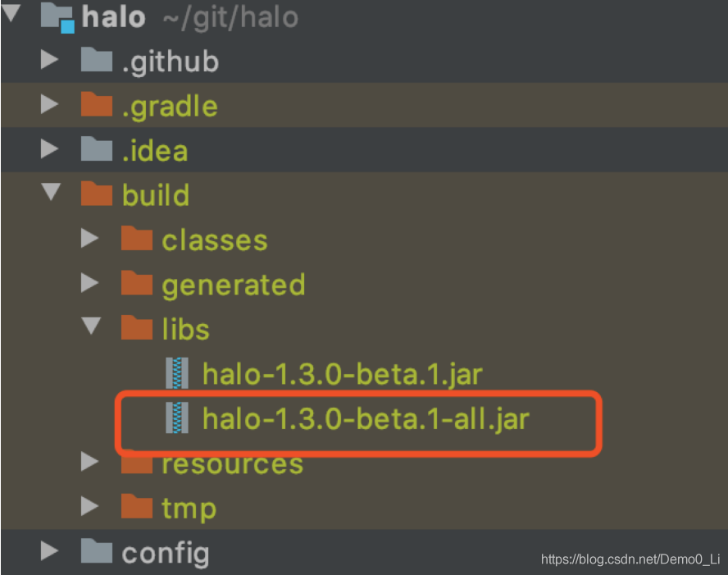
Task: Click the orange build folder icon
Action: tap(97, 194)
